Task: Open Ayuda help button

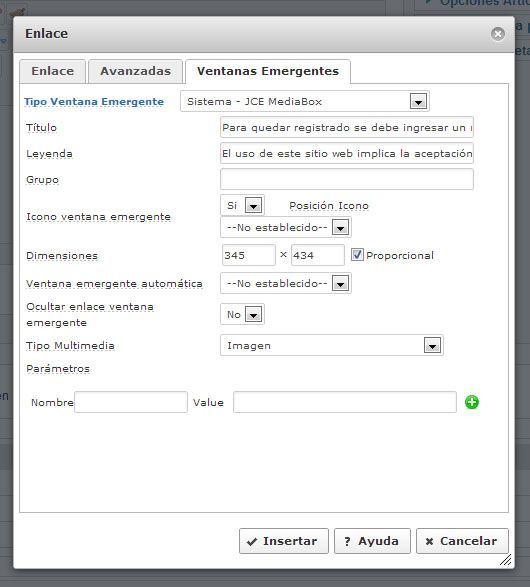Action: pyautogui.click(x=372, y=541)
